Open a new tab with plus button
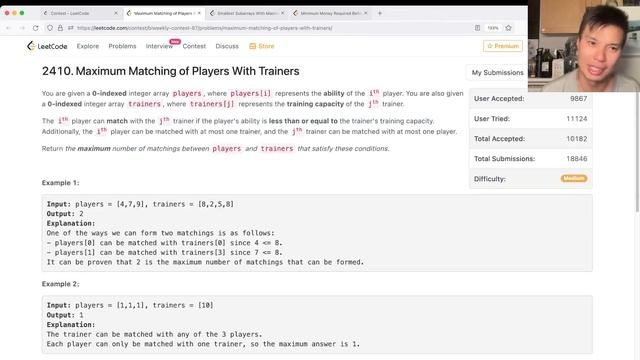Viewport: 640px width, 360px height. tap(380, 13)
